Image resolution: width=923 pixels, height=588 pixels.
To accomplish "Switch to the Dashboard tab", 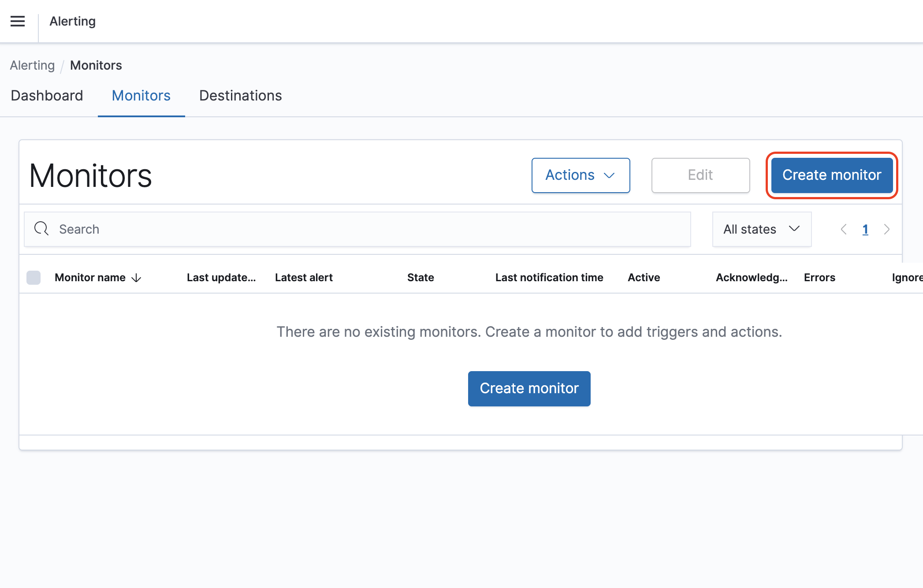I will [x=47, y=96].
